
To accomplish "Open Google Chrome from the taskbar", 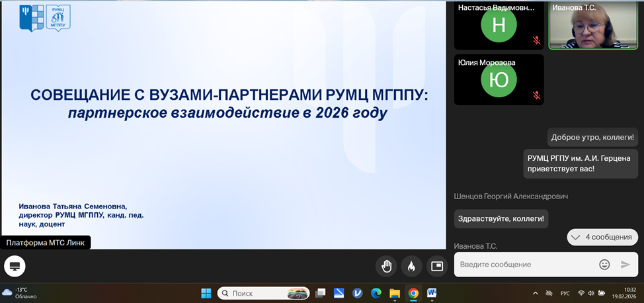I will pos(413,293).
